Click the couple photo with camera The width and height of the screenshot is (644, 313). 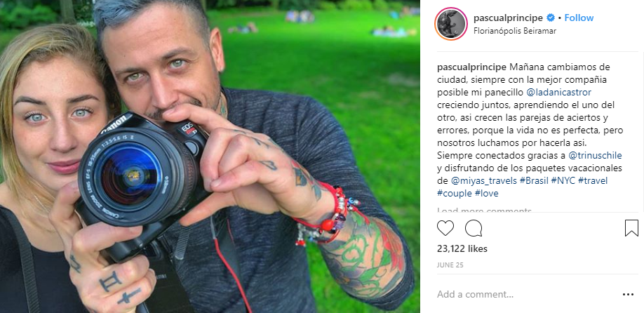[x=210, y=156]
